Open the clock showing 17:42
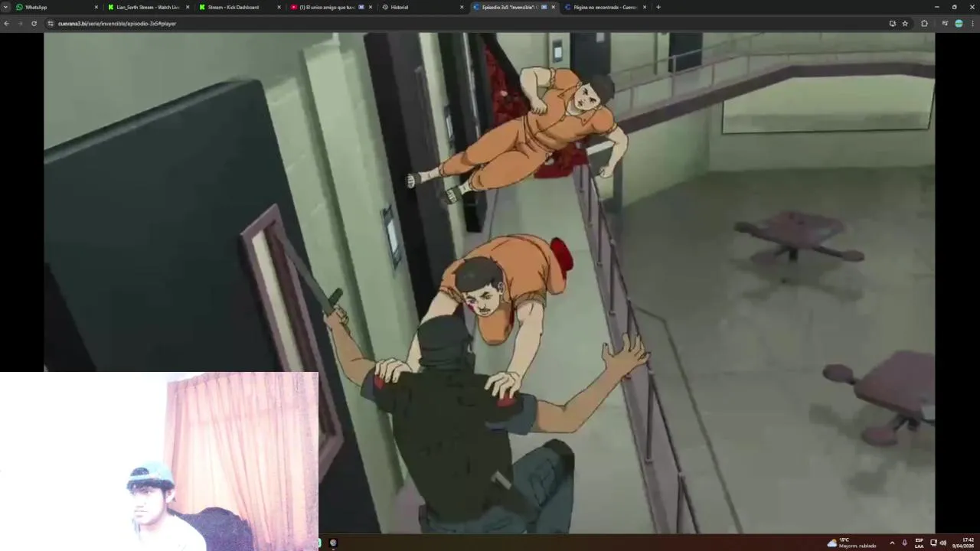980x551 pixels. [962, 543]
